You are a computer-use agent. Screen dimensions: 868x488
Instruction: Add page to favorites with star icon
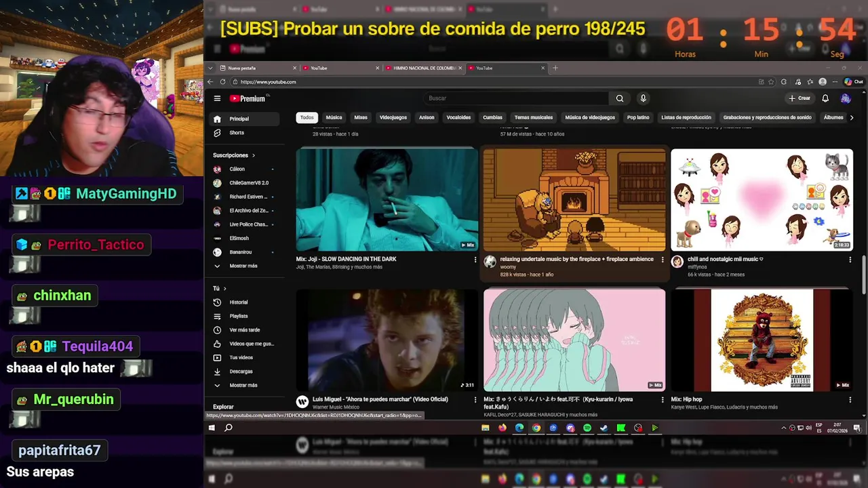tap(771, 82)
